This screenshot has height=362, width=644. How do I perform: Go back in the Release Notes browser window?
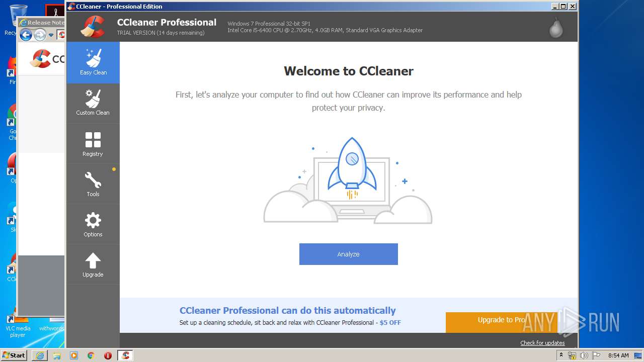coord(26,35)
